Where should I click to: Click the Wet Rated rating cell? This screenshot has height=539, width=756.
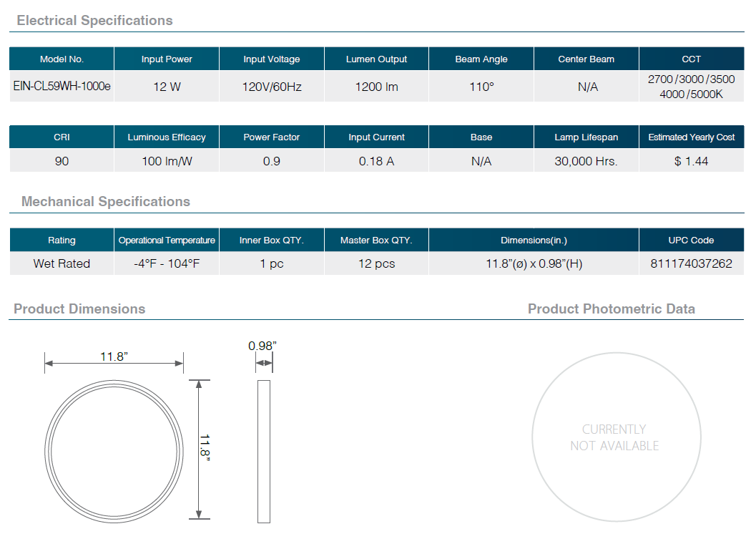coord(62,263)
